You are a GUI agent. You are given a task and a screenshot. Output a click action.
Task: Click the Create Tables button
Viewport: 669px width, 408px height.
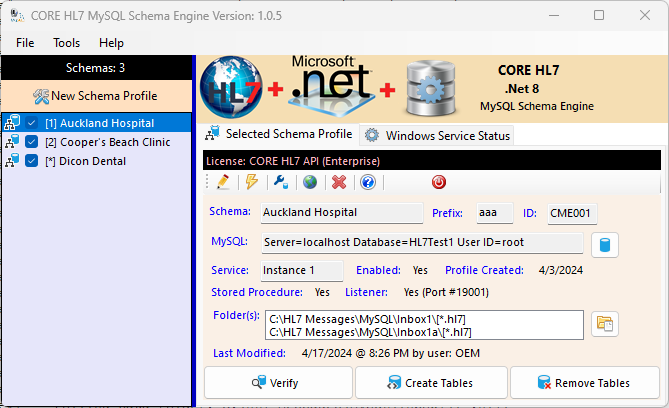(x=431, y=383)
